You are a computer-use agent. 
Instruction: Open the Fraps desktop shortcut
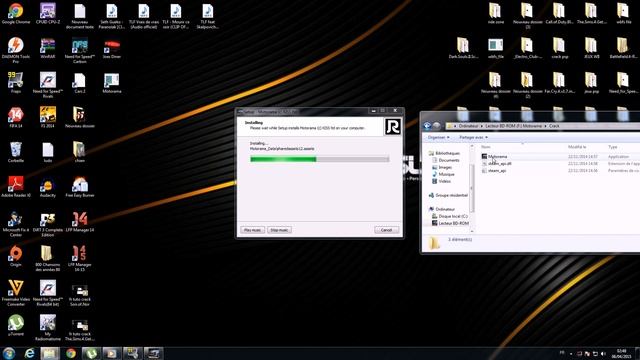pyautogui.click(x=16, y=83)
